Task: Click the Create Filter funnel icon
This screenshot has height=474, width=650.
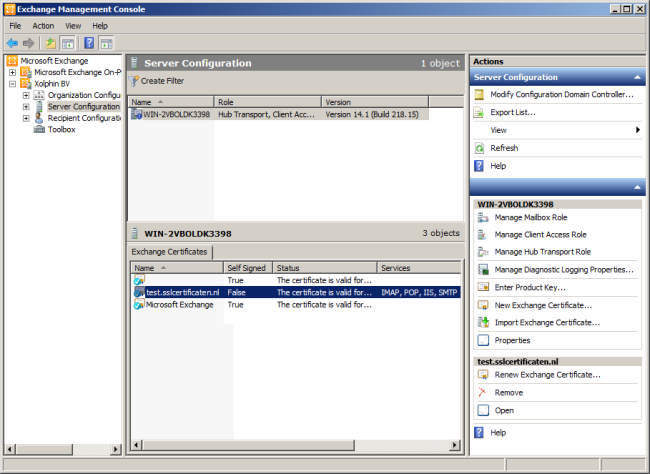Action: 134,81
